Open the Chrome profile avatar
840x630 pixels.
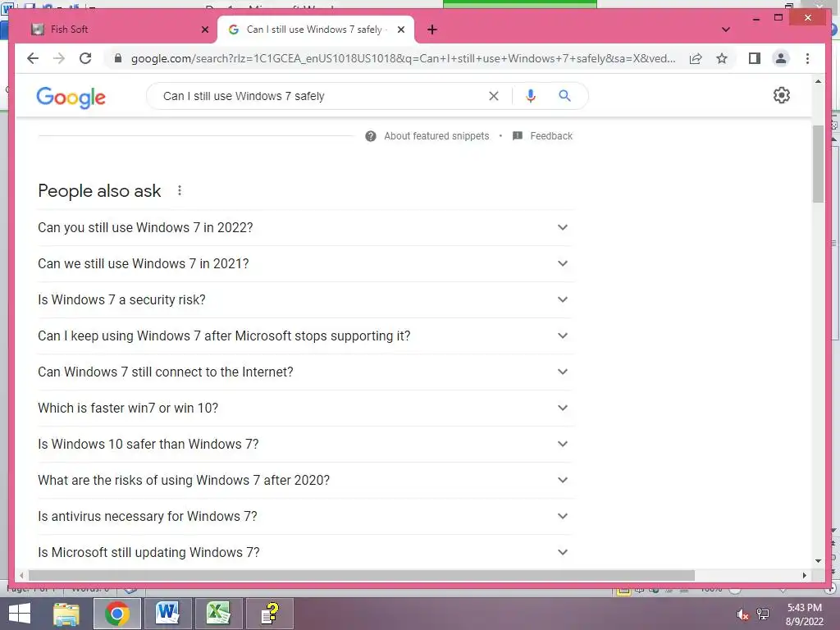point(781,58)
